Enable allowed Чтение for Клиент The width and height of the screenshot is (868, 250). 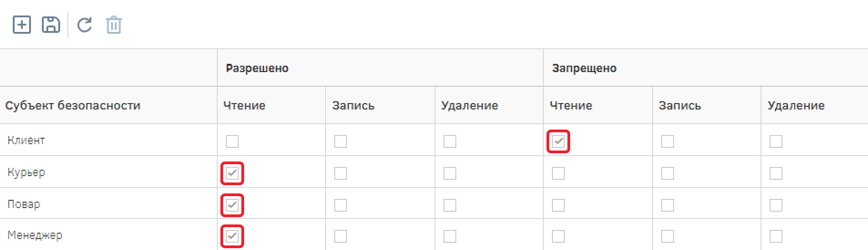tap(232, 141)
